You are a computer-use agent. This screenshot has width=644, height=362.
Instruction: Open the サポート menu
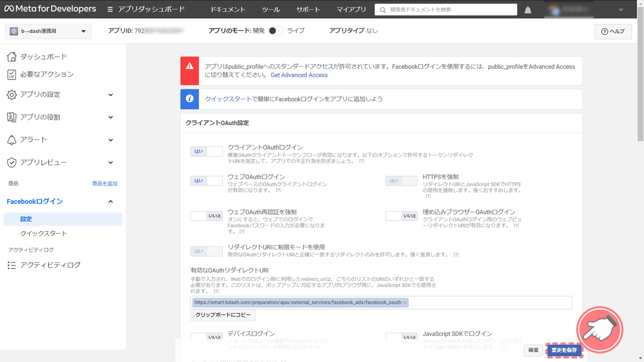tap(308, 10)
